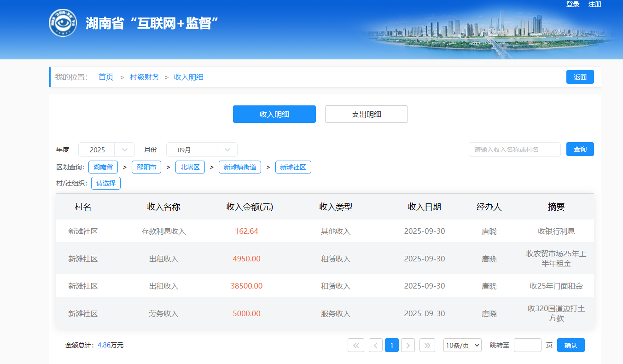Switch to 支出明细 tab
Screen dimensions: 623x364
click(366, 114)
